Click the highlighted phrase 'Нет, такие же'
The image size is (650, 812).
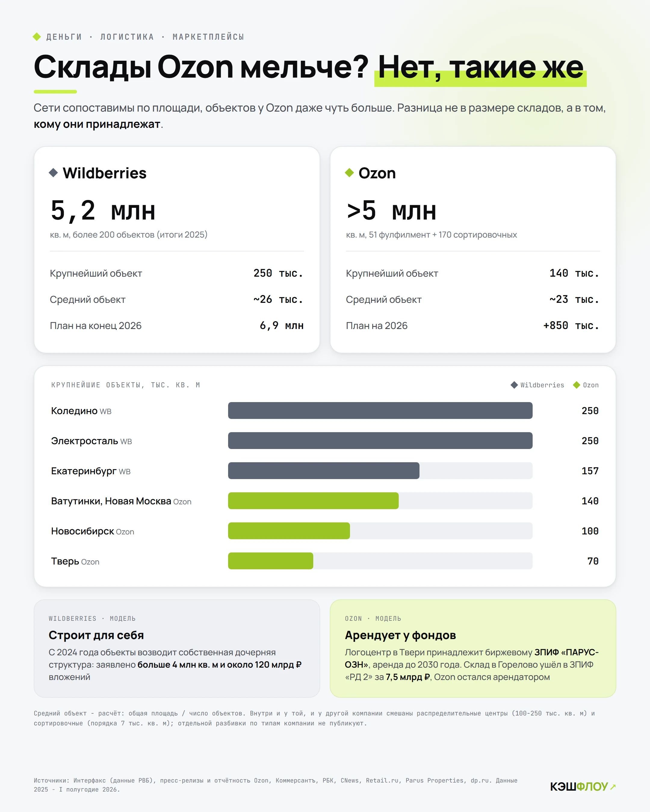[481, 69]
